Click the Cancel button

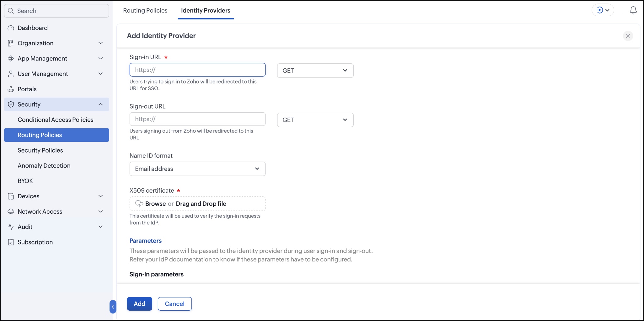coord(174,304)
